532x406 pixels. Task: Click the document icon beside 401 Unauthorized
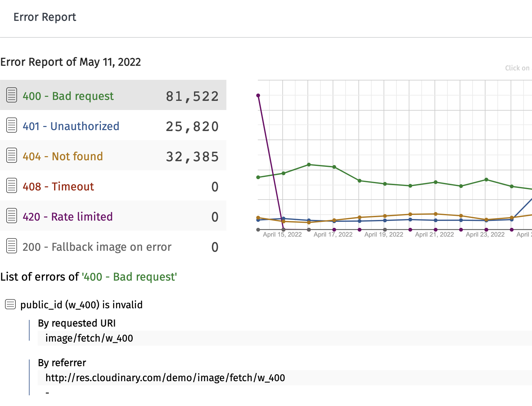click(12, 125)
